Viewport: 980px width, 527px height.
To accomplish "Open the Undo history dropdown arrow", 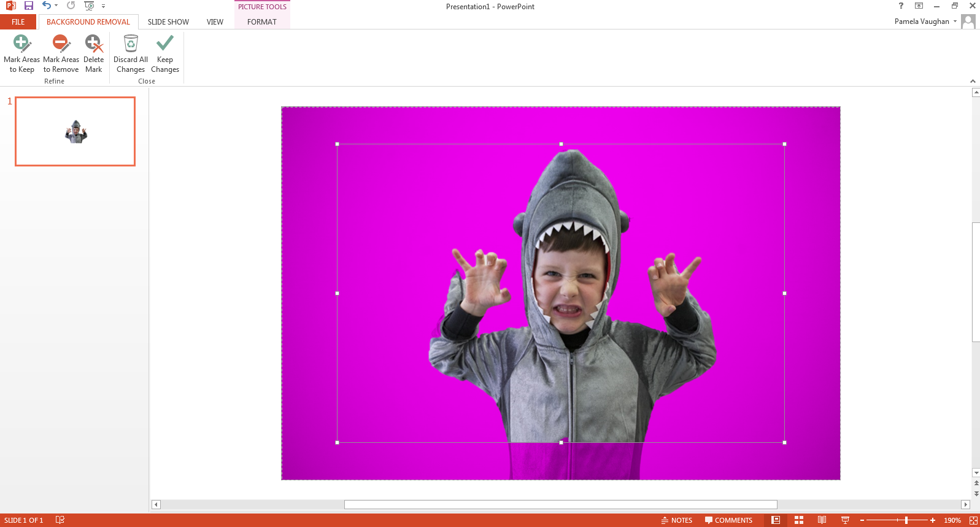I will 56,6.
